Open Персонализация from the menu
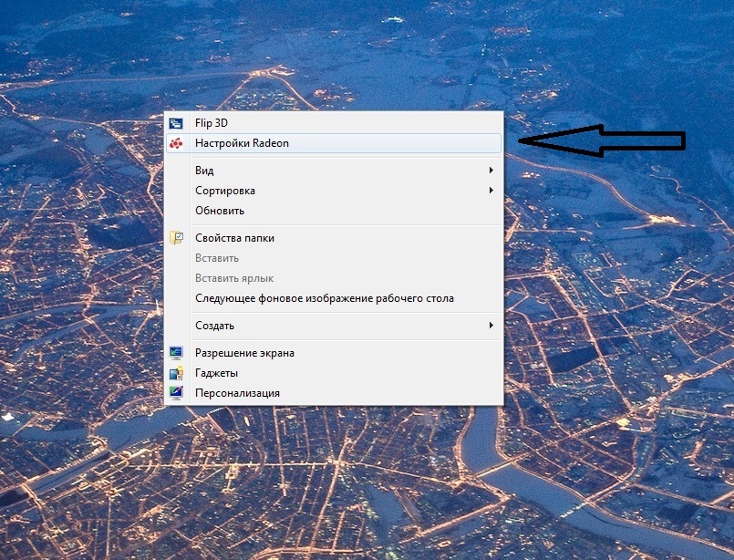Viewport: 734px width, 560px height. pyautogui.click(x=334, y=393)
